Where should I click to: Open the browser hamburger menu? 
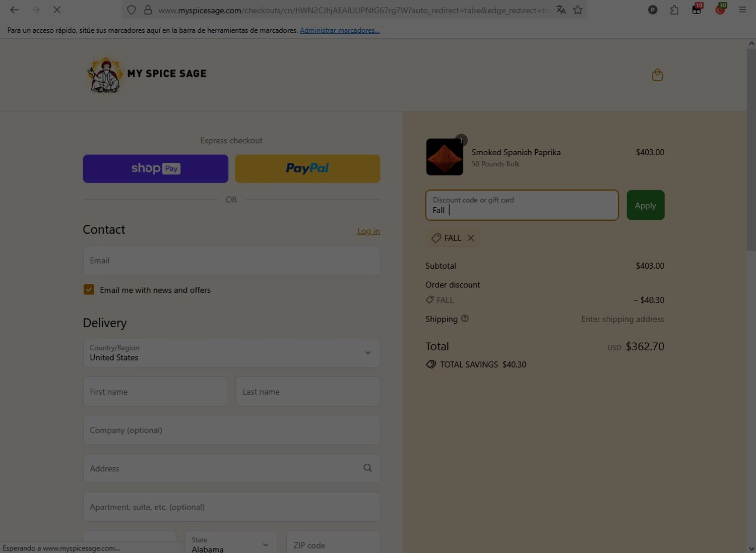[742, 10]
